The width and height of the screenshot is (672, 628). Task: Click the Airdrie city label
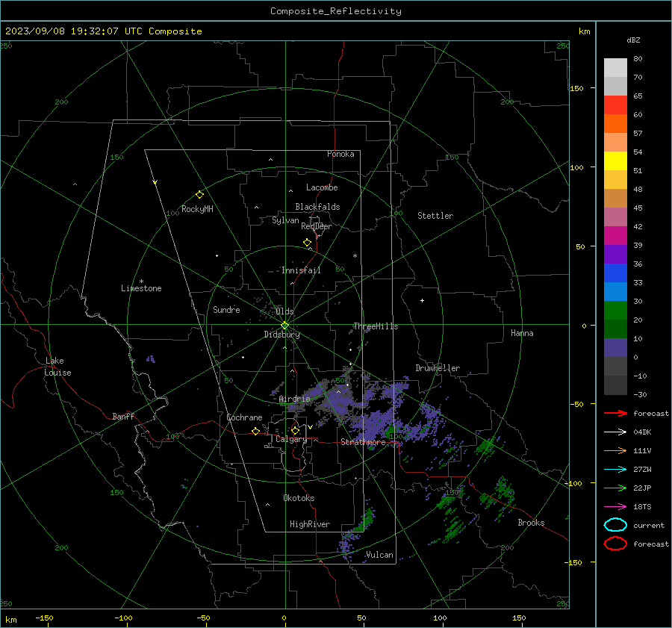[x=294, y=399]
